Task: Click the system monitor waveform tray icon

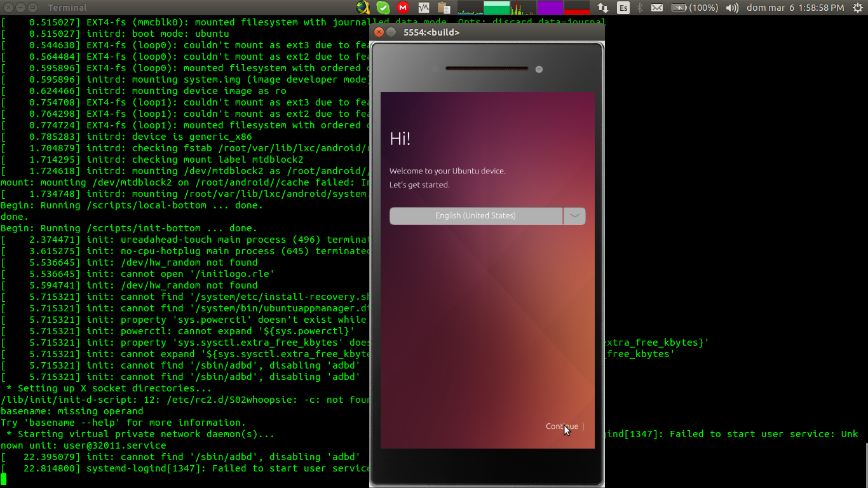Action: (x=424, y=8)
